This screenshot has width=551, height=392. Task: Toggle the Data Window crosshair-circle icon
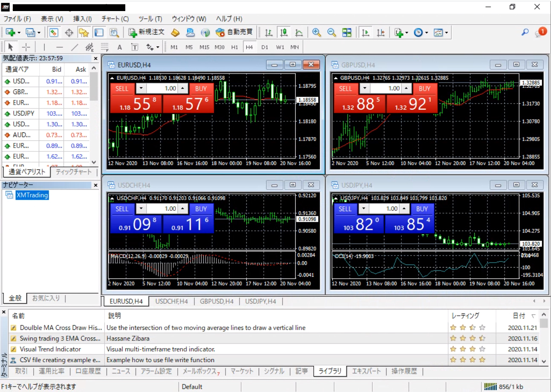[x=69, y=32]
